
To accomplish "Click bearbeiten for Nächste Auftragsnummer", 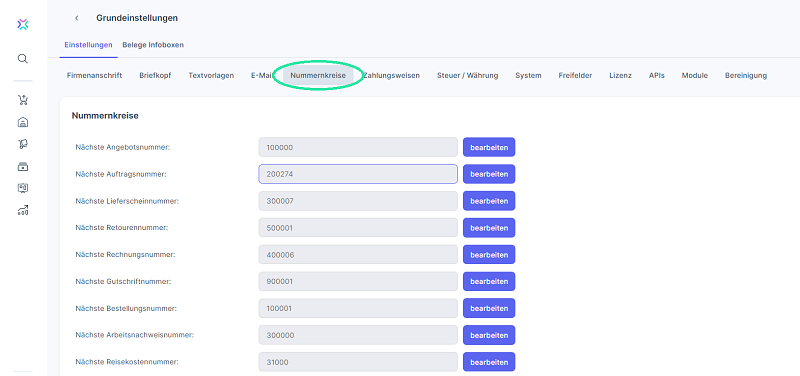I will 489,174.
